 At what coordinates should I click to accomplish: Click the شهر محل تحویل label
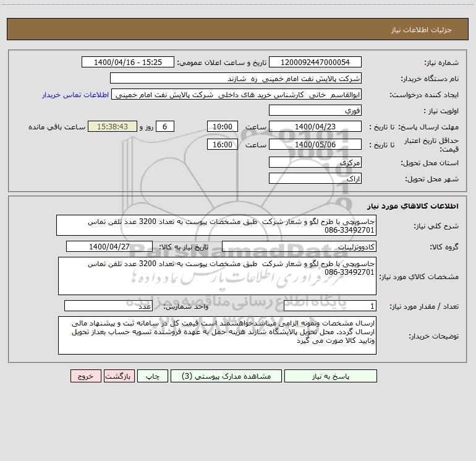coord(431,179)
